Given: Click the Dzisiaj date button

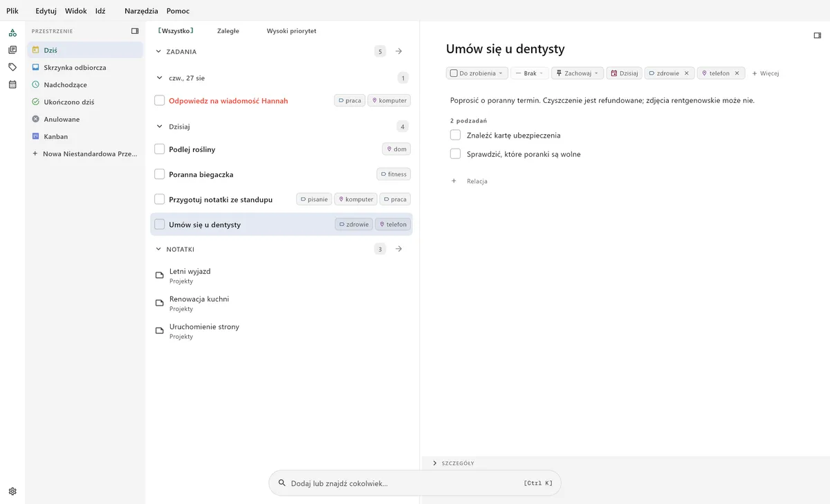Looking at the screenshot, I should tap(625, 73).
